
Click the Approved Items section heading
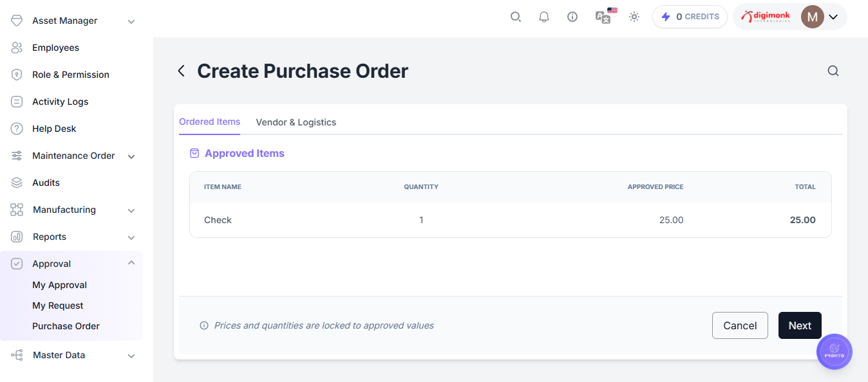point(245,153)
